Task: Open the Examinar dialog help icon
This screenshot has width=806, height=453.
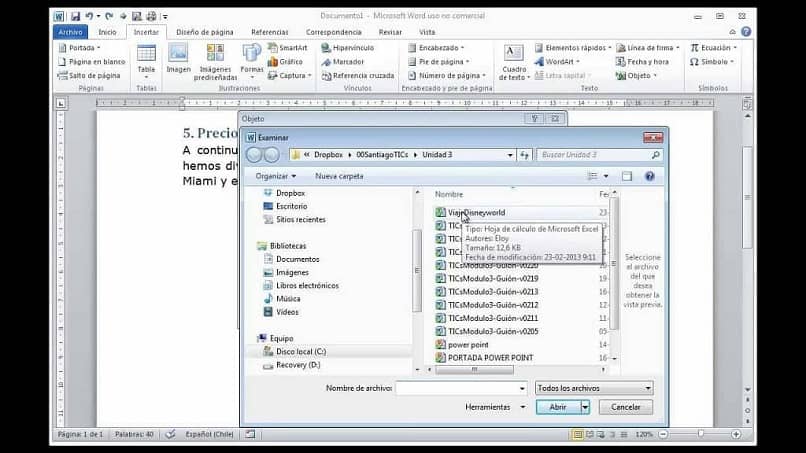Action: click(650, 176)
